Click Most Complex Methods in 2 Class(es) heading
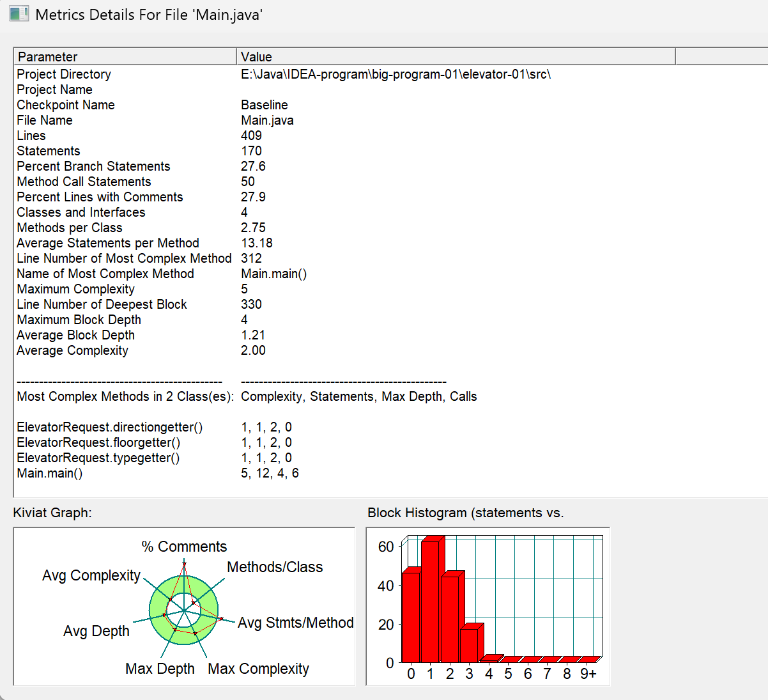Image resolution: width=768 pixels, height=700 pixels. (x=125, y=396)
